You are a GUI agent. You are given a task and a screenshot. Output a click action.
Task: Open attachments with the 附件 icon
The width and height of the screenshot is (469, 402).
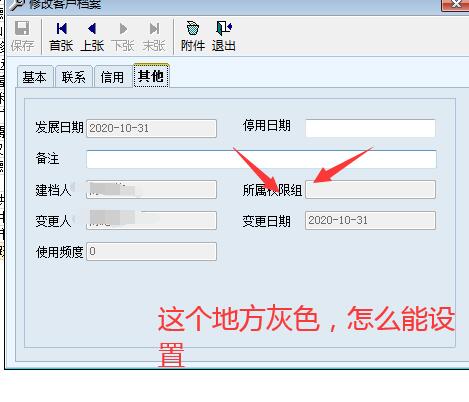[193, 28]
